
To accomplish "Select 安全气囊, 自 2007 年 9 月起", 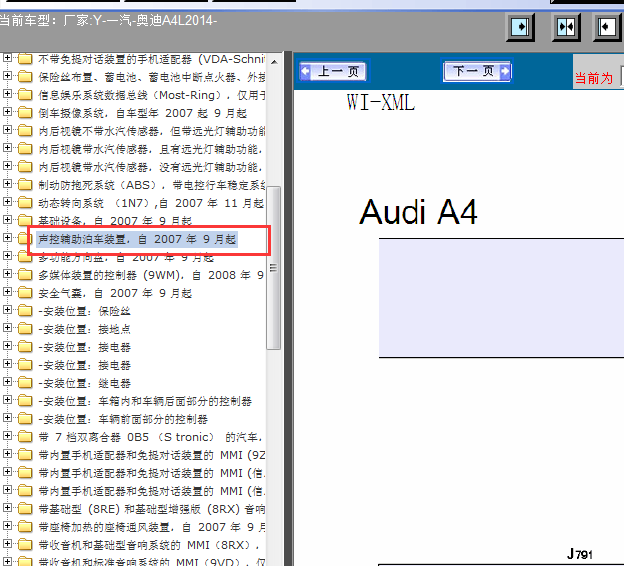I will [x=115, y=293].
